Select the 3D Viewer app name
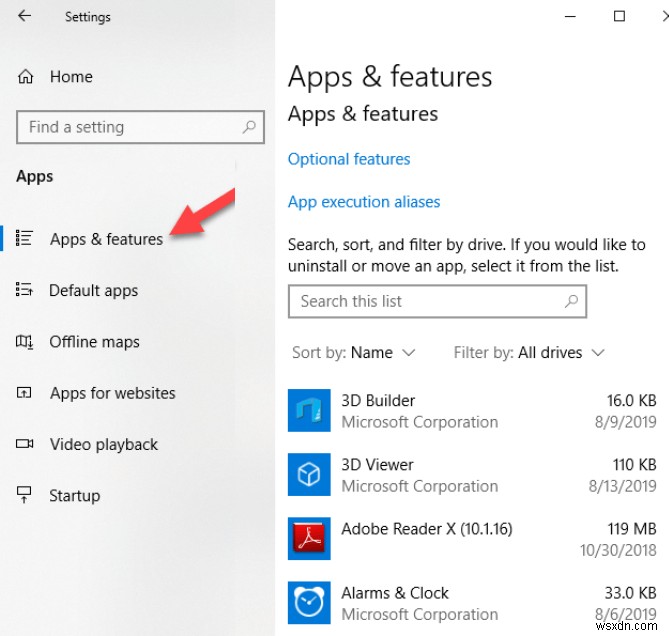 (x=377, y=465)
